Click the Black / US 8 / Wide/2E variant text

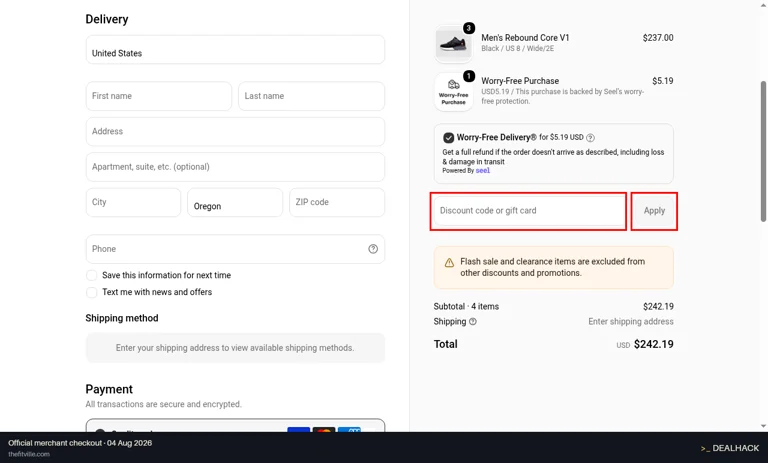coord(517,49)
